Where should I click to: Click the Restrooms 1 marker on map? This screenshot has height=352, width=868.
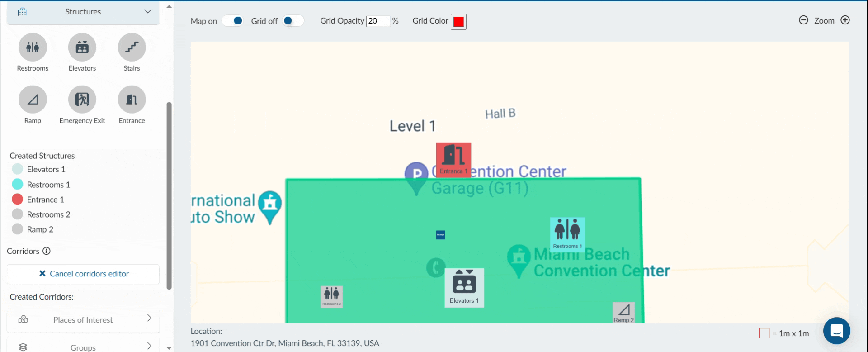click(567, 234)
